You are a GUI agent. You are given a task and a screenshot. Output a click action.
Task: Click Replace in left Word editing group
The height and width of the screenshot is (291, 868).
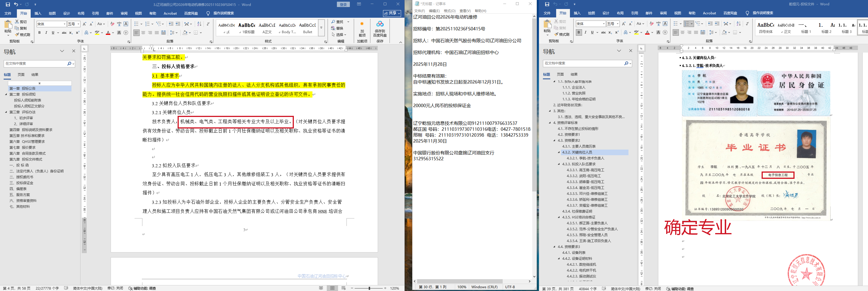pyautogui.click(x=337, y=28)
